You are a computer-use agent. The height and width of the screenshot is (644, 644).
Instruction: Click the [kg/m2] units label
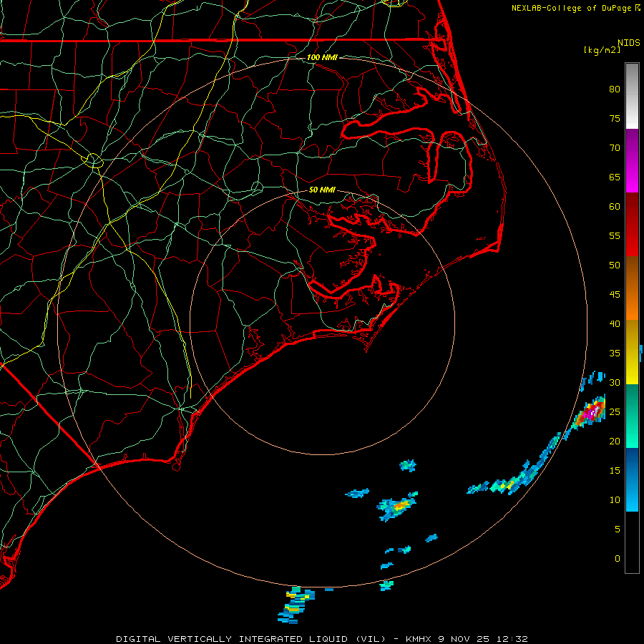[602, 50]
